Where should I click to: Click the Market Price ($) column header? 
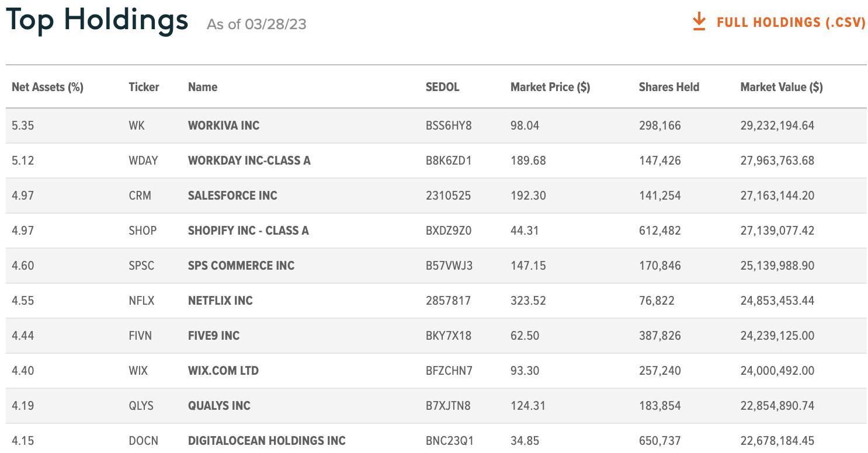[x=550, y=87]
